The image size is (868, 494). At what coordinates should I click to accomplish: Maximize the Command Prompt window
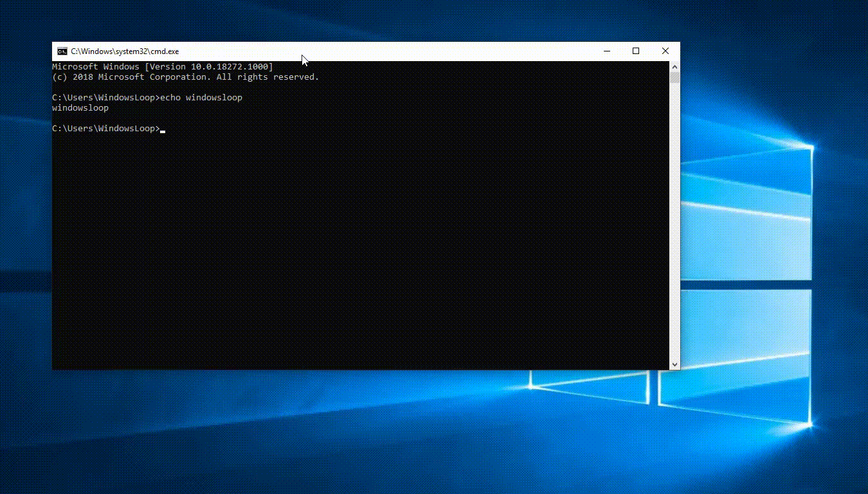tap(636, 51)
